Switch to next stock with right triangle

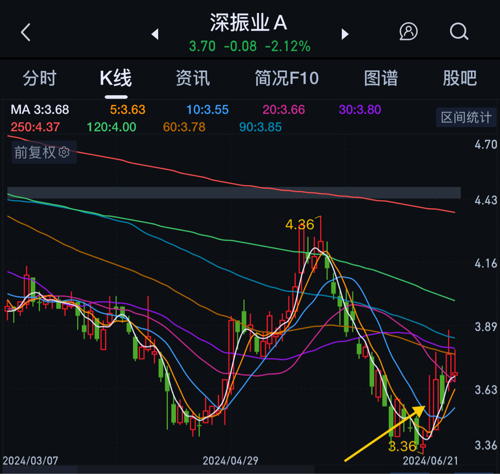(345, 34)
